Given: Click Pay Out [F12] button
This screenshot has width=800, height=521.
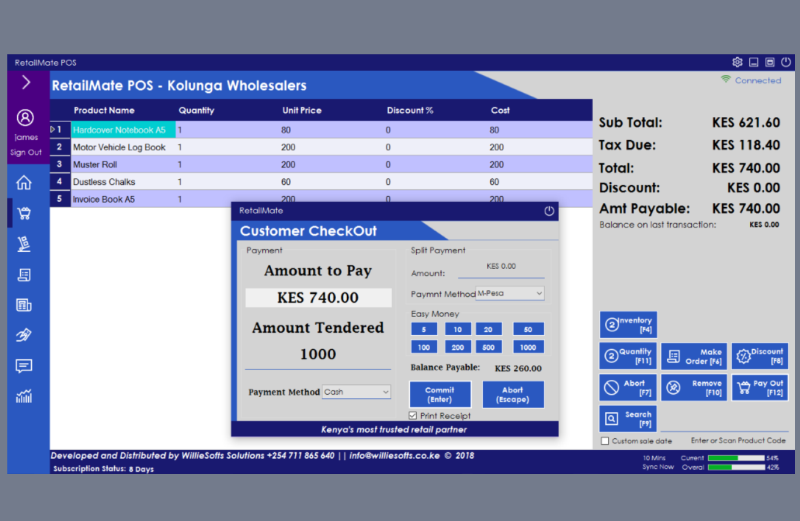Looking at the screenshot, I should 760,387.
